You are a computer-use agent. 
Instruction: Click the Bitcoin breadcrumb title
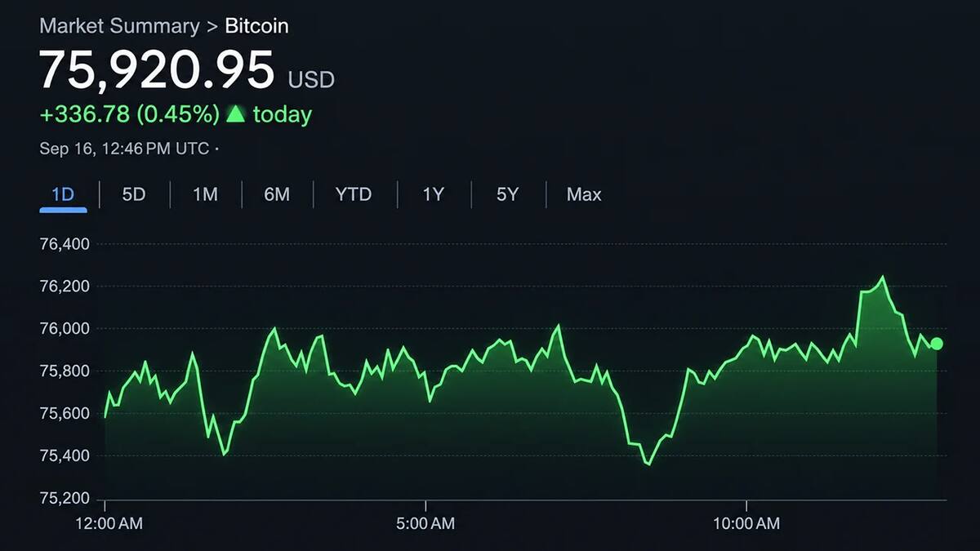click(x=256, y=25)
